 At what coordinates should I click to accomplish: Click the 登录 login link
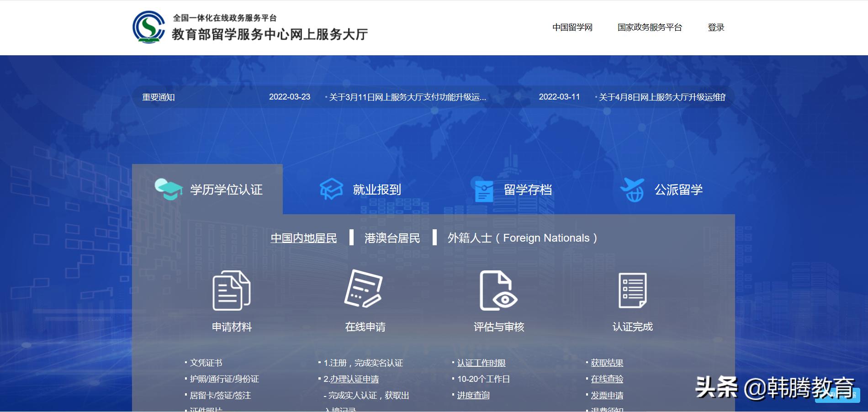click(716, 27)
